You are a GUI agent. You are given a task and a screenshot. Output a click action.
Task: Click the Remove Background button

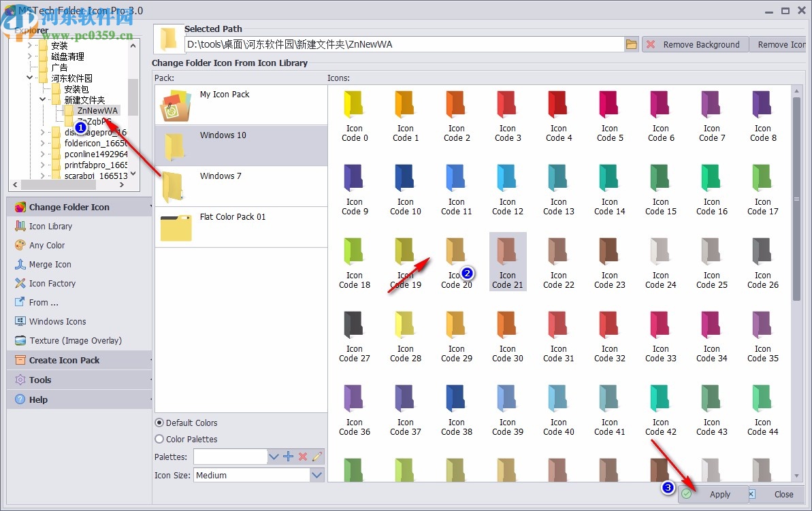click(695, 43)
